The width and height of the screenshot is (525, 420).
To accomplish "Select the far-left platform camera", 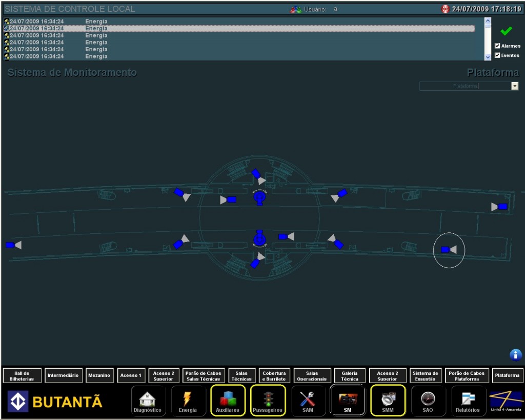I will tap(14, 245).
